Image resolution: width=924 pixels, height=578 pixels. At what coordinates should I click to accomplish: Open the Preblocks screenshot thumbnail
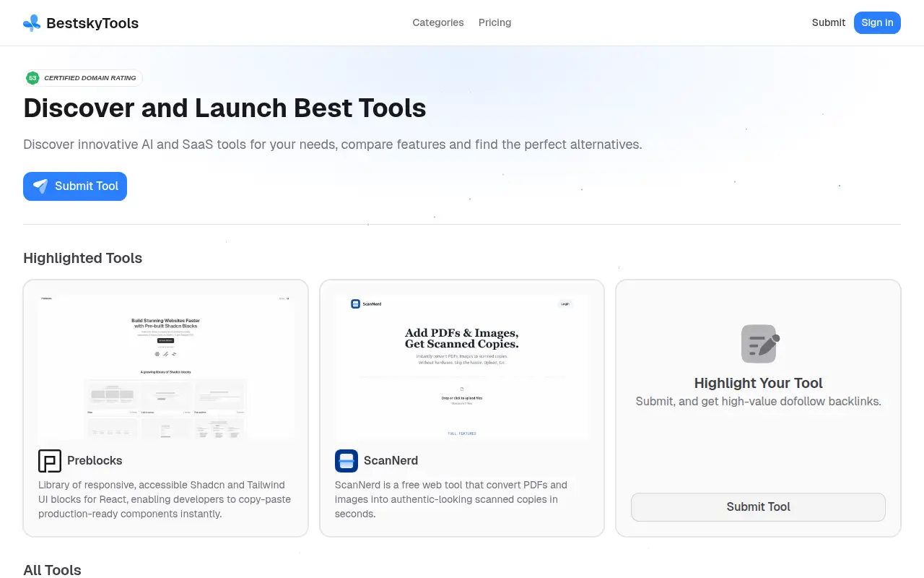tap(166, 366)
